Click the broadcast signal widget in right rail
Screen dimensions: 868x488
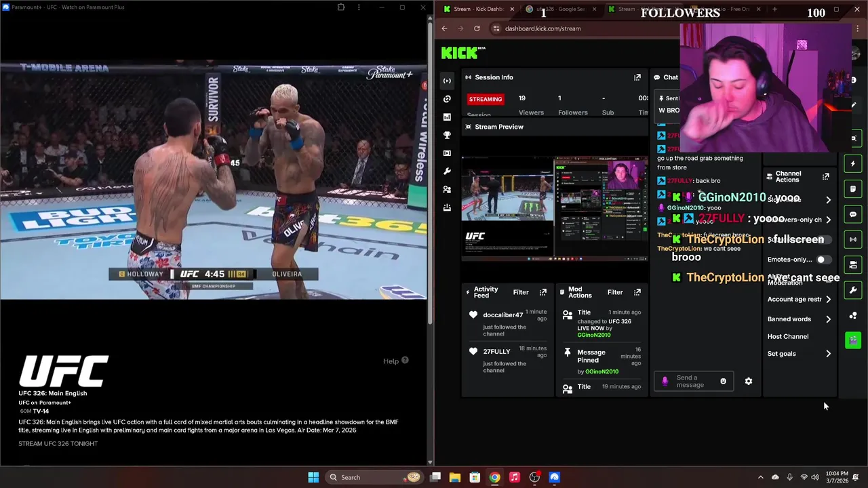coord(853,239)
